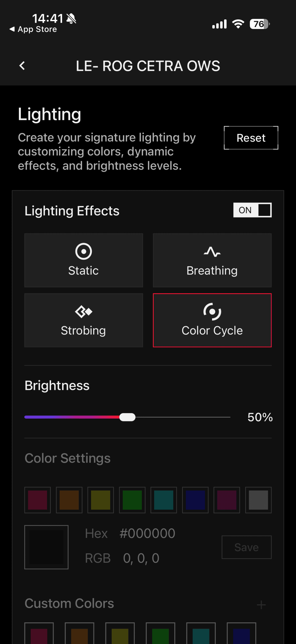Return to App Store via status bar link
The image size is (296, 644).
(x=33, y=29)
